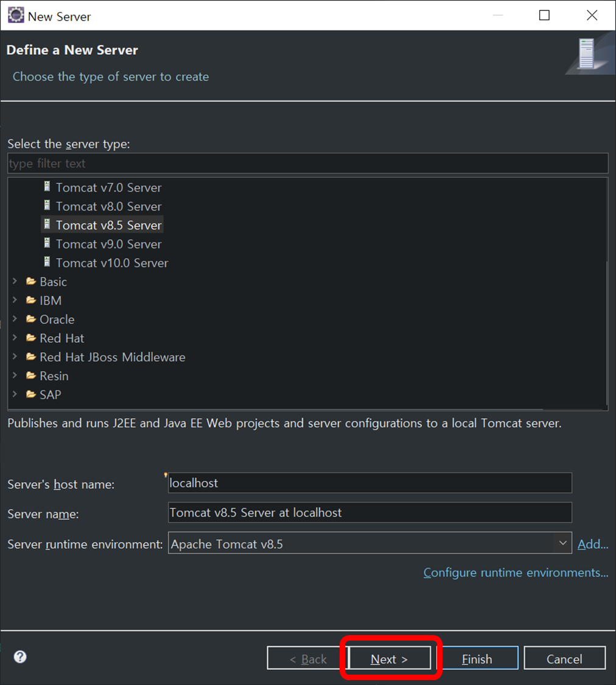Select the Red Hat JBoss Middleware row
This screenshot has height=685, width=616.
pyautogui.click(x=112, y=357)
